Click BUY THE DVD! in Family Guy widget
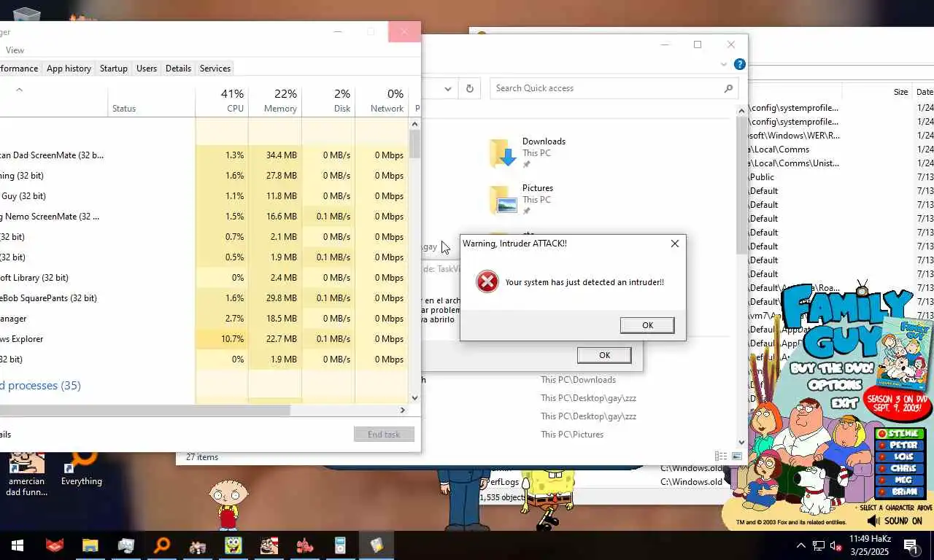 [x=831, y=369]
